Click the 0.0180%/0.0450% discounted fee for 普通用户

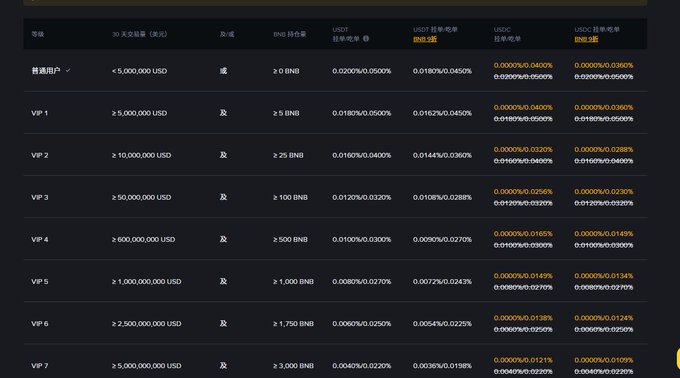point(442,71)
